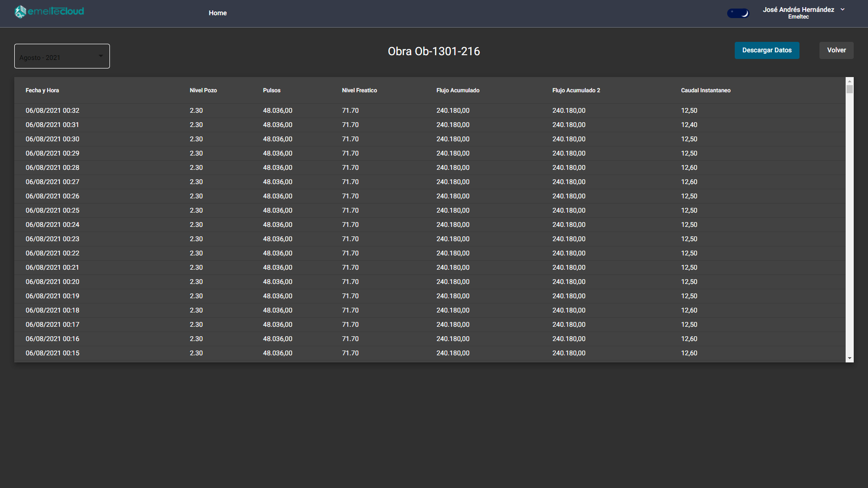Select the row dated 06/08/2021 00:15
Image resolution: width=868 pixels, height=488 pixels.
point(430,353)
